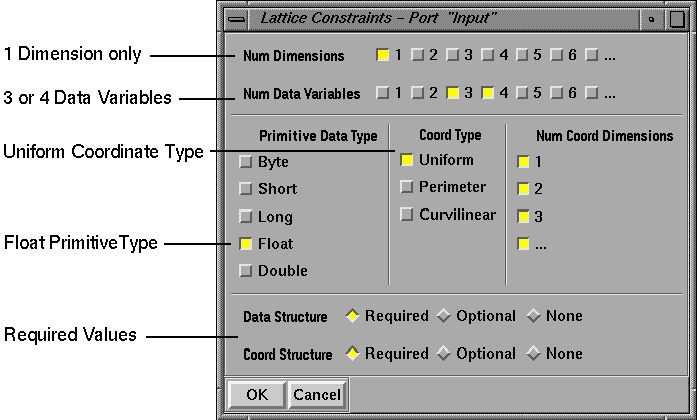
Task: Set Data Structure to Optional
Action: click(443, 316)
